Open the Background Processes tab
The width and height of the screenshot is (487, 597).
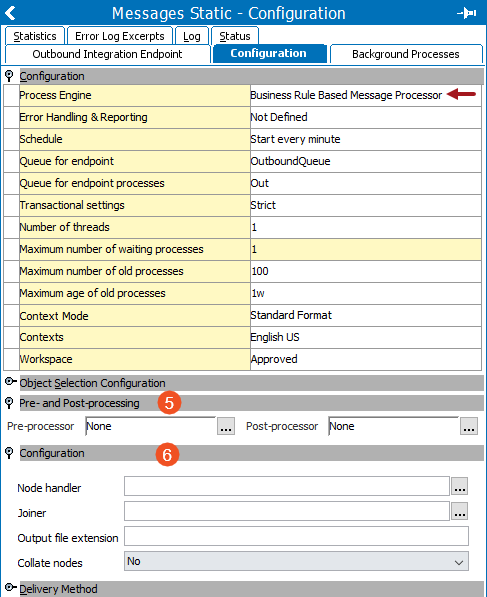[406, 54]
